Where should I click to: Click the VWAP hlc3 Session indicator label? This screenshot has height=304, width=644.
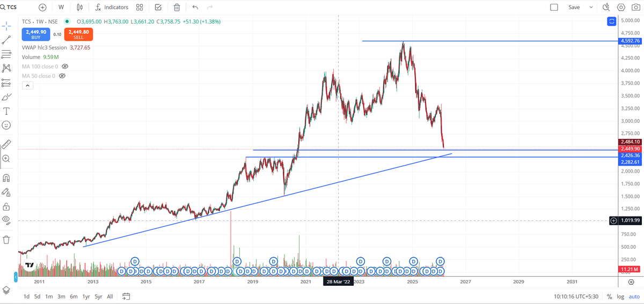45,47
